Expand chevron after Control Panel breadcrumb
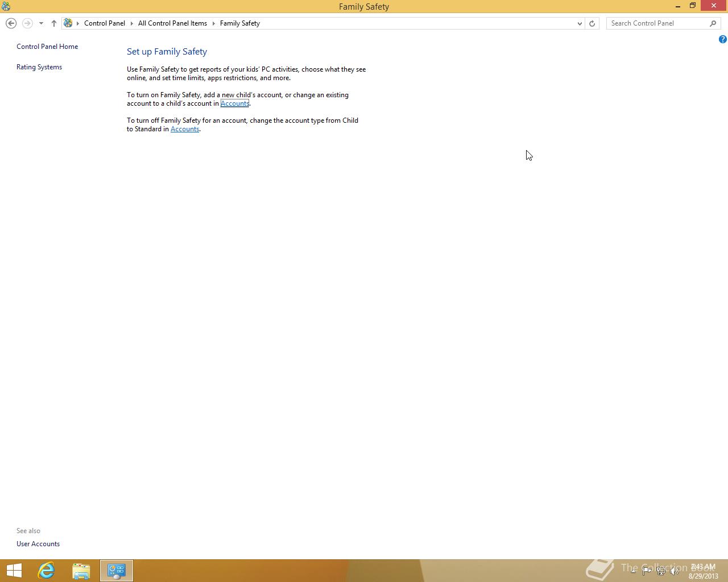 [132, 23]
